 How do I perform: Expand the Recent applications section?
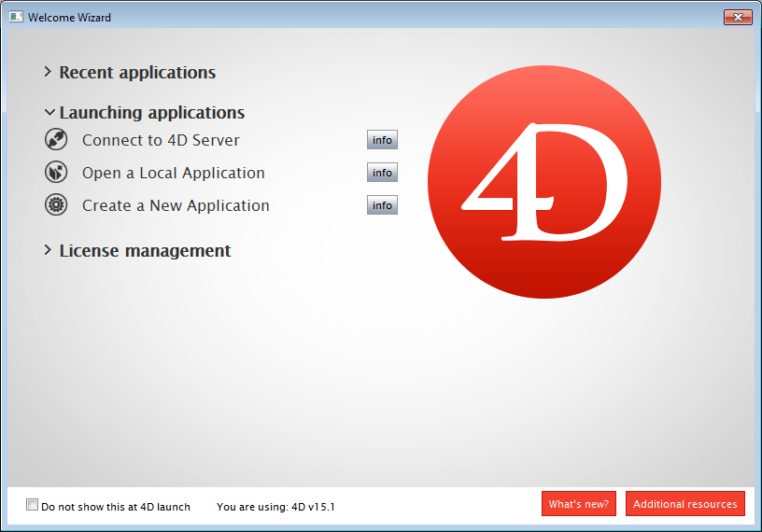(x=48, y=72)
